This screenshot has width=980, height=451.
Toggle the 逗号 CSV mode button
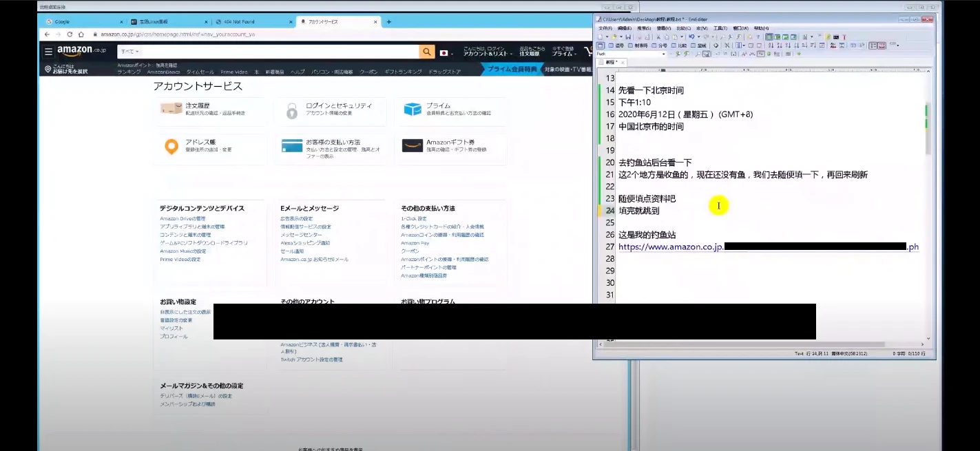pyautogui.click(x=616, y=45)
